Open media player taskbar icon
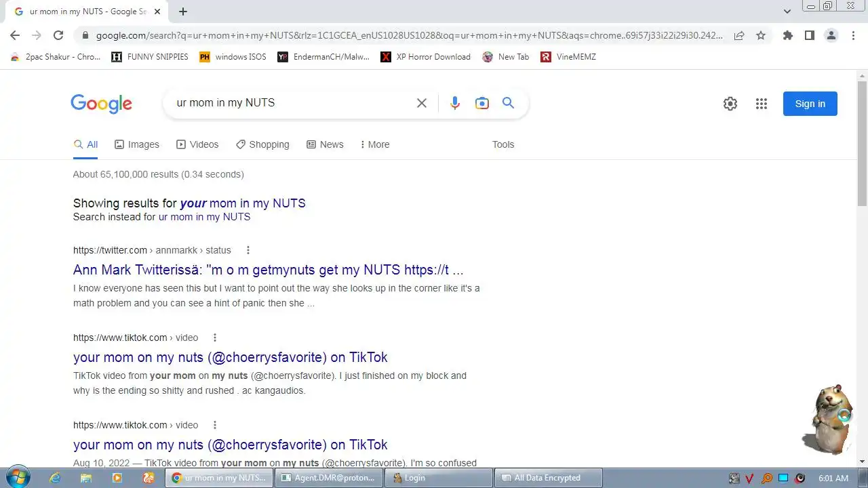This screenshot has height=488, width=868. (x=117, y=478)
